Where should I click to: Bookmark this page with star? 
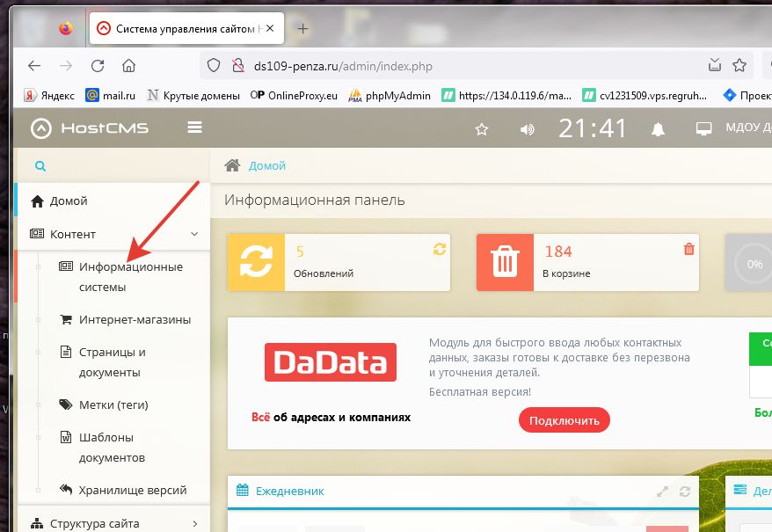pos(739,65)
